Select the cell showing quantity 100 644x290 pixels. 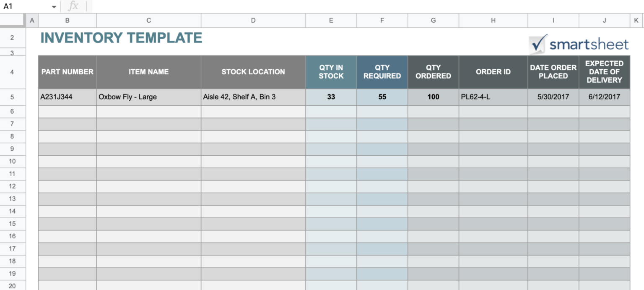(x=433, y=97)
